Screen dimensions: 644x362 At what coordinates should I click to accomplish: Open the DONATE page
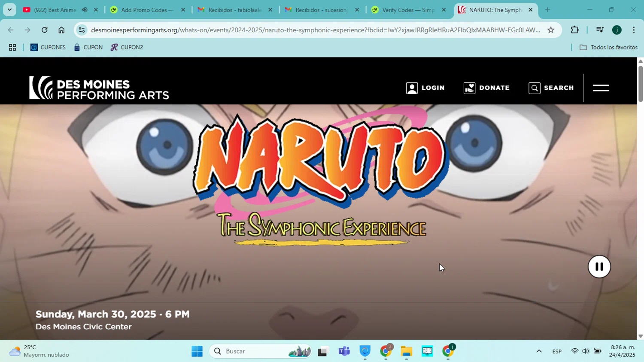(486, 88)
